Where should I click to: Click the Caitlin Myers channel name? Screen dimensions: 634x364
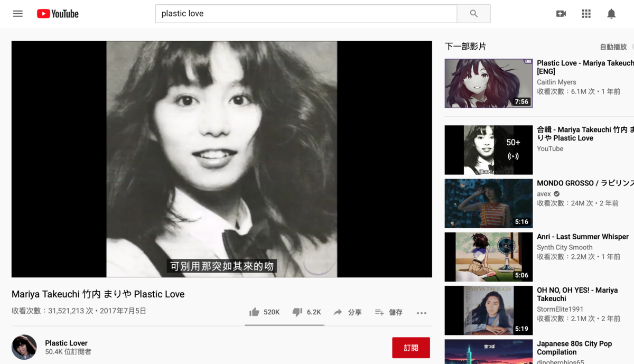(556, 82)
